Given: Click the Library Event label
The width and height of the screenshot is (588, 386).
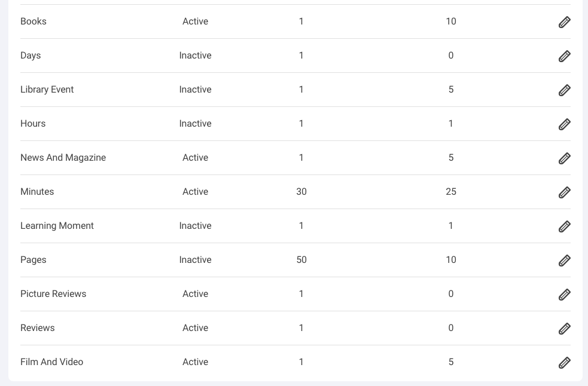Looking at the screenshot, I should [47, 90].
